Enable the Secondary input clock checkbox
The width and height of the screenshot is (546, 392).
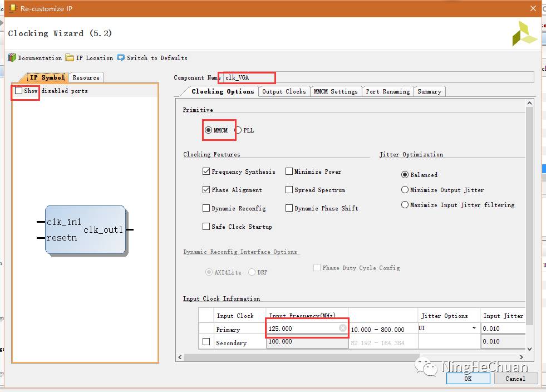[206, 342]
